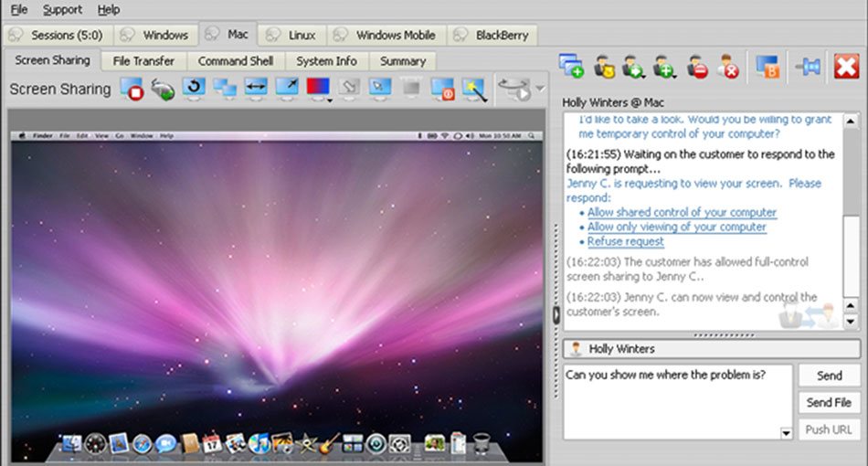Click iTunes icon in the remote dock
The image size is (868, 466).
pyautogui.click(x=259, y=444)
